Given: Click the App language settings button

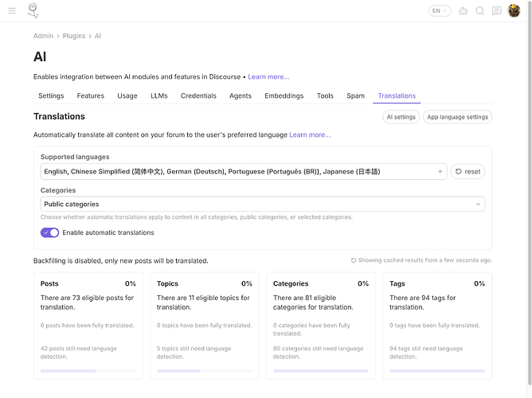Looking at the screenshot, I should point(457,117).
